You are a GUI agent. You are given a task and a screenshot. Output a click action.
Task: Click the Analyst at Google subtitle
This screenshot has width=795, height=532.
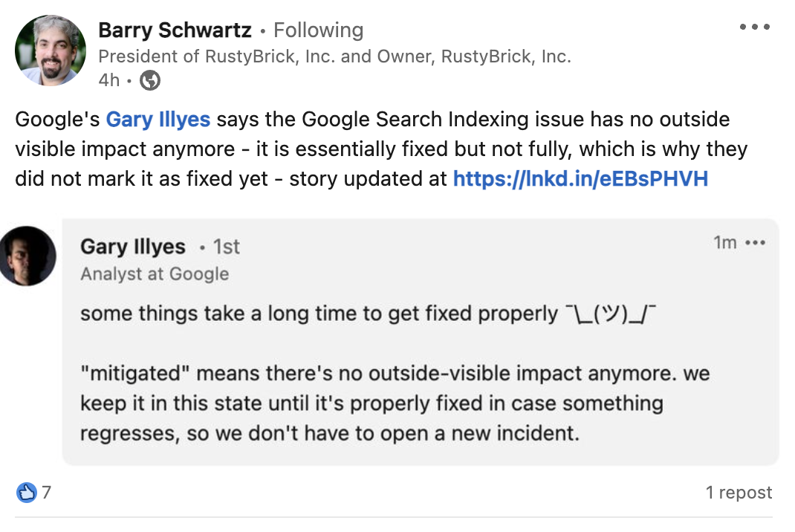point(155,273)
